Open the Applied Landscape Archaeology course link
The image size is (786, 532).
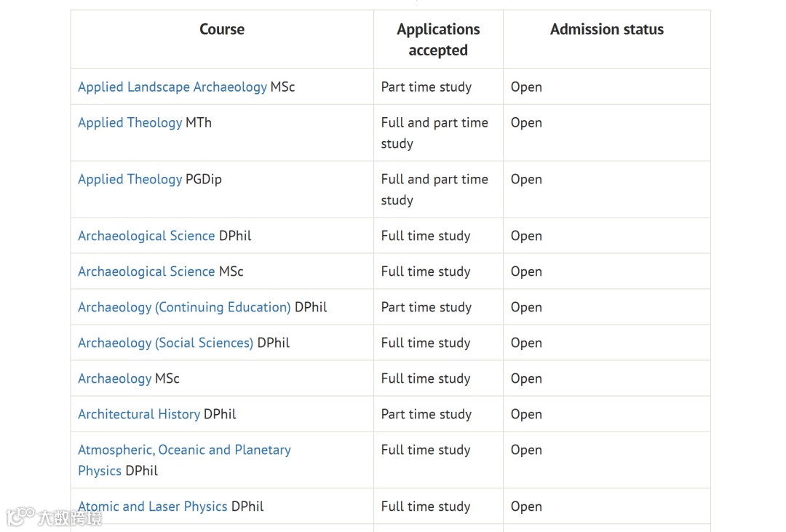pyautogui.click(x=172, y=87)
